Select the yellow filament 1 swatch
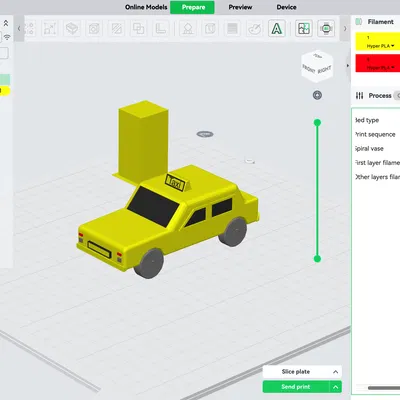The image size is (400, 400). tap(378, 41)
